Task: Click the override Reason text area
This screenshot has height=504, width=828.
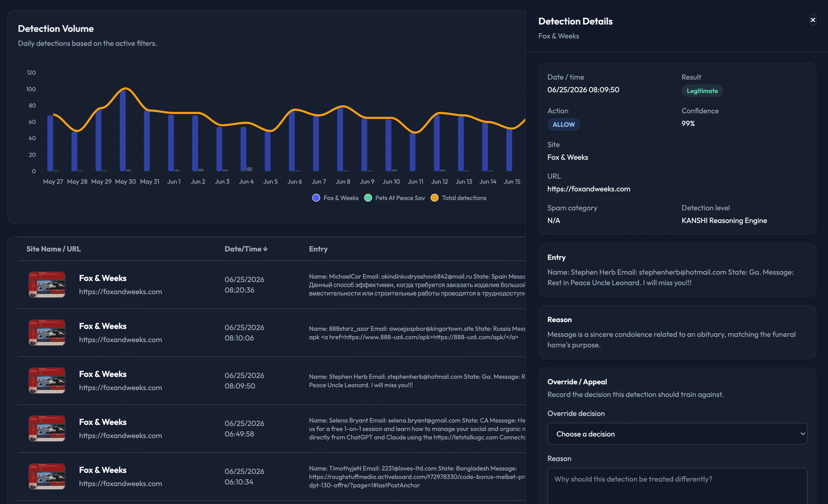Action: (x=677, y=486)
